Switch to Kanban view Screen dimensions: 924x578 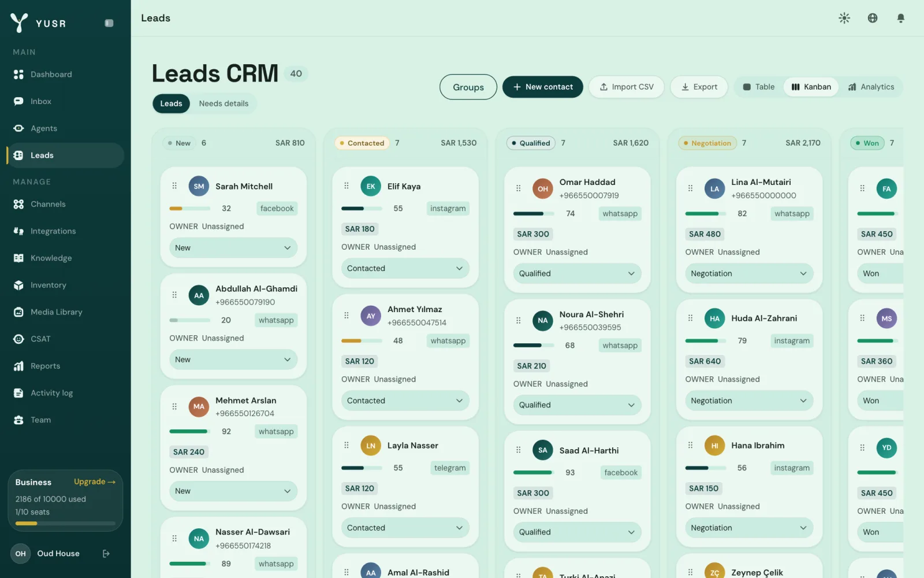point(811,87)
